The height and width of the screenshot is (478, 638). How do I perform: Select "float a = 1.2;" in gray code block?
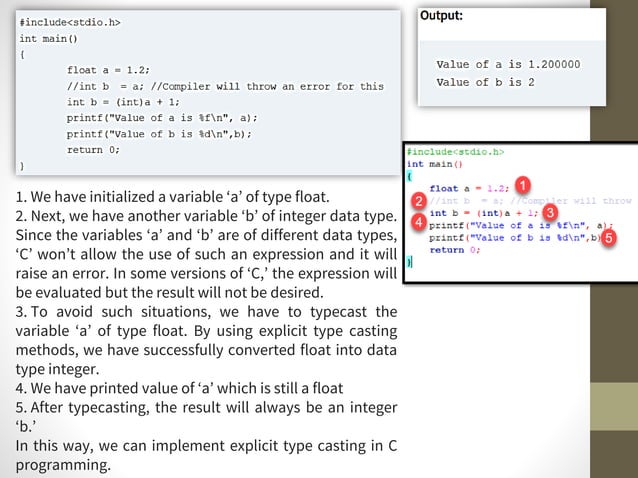pyautogui.click(x=108, y=70)
